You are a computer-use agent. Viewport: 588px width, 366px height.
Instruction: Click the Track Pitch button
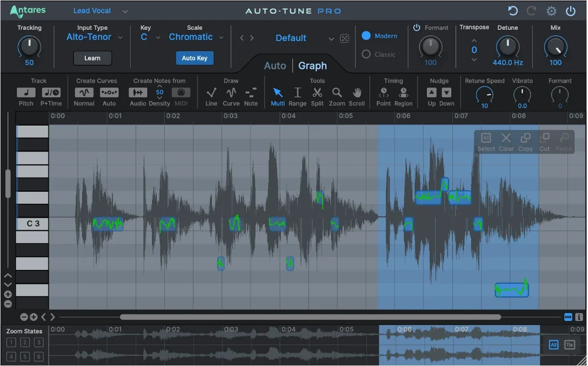coord(26,92)
